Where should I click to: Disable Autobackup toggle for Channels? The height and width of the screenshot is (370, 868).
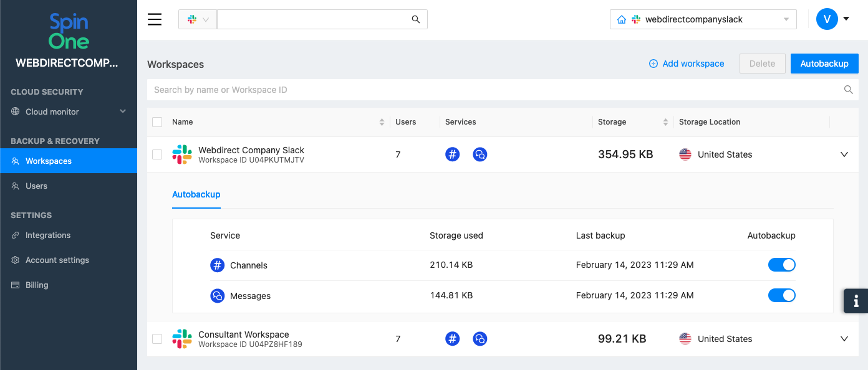click(x=781, y=265)
